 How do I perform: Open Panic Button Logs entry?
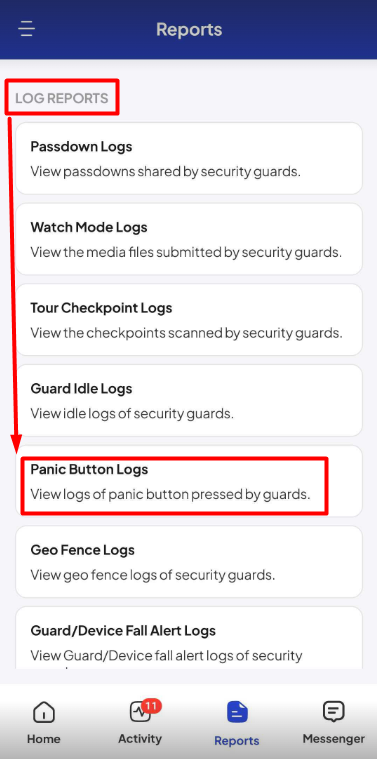pos(189,482)
